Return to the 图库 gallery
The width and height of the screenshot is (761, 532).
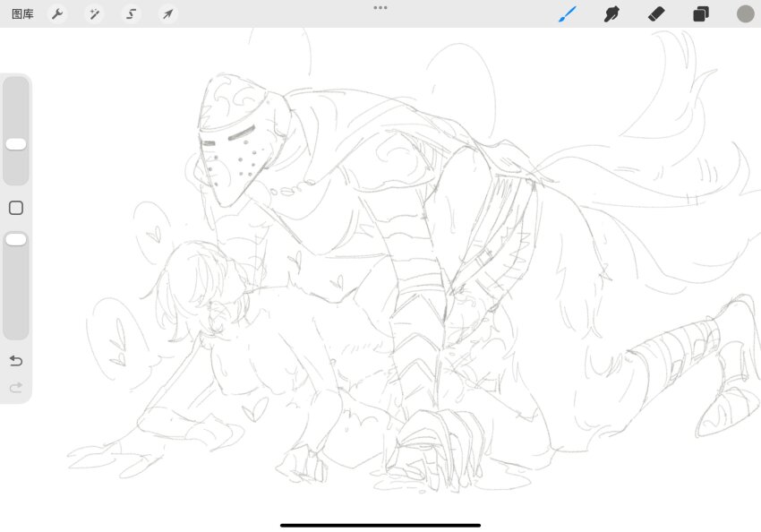point(22,14)
